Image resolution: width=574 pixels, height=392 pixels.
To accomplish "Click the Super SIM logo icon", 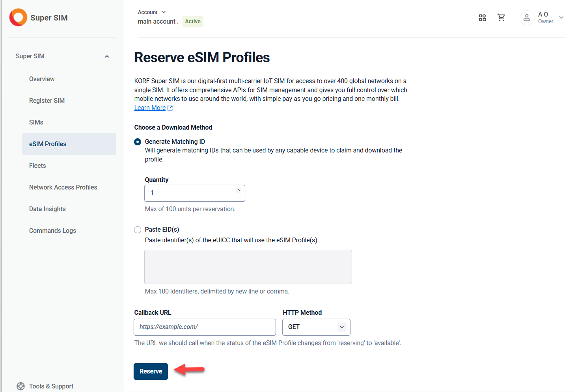I will [x=18, y=17].
